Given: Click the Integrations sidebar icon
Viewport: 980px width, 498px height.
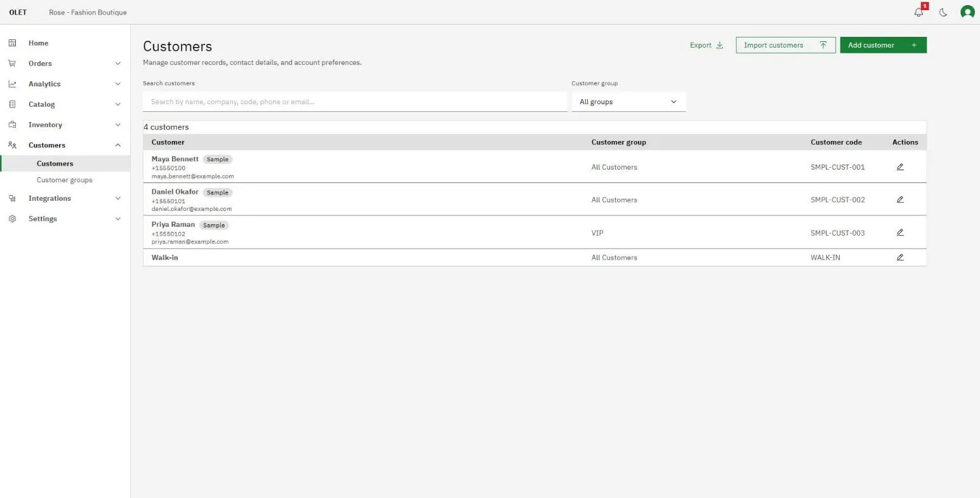Looking at the screenshot, I should 12,198.
